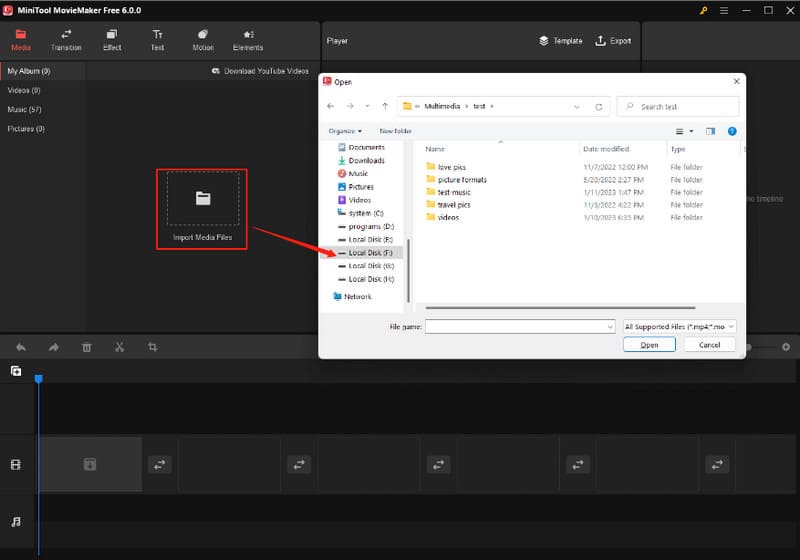Screen dimensions: 800x560
Task: Open the Effect library tab
Action: (112, 40)
